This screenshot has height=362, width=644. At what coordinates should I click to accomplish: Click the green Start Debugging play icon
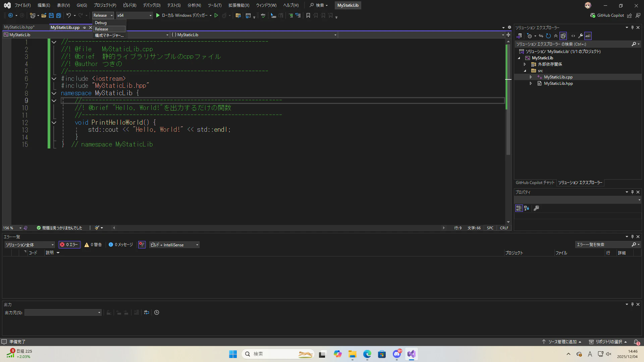(x=158, y=15)
